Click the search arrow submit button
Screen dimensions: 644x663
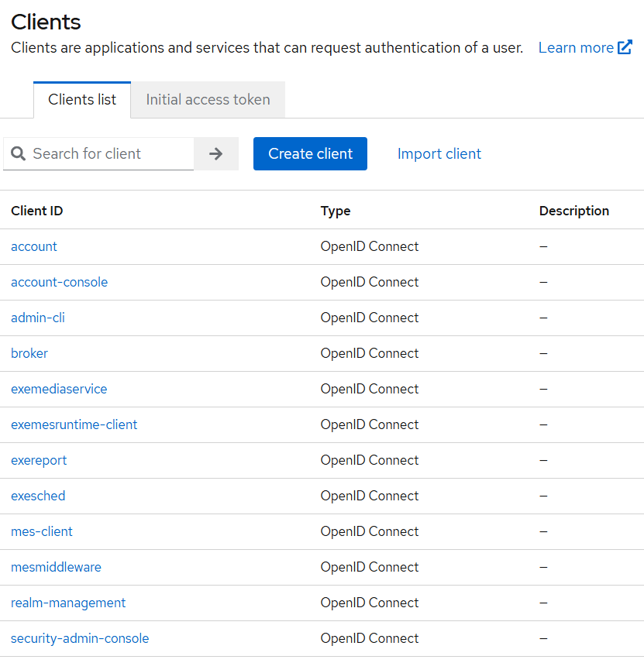coord(216,154)
